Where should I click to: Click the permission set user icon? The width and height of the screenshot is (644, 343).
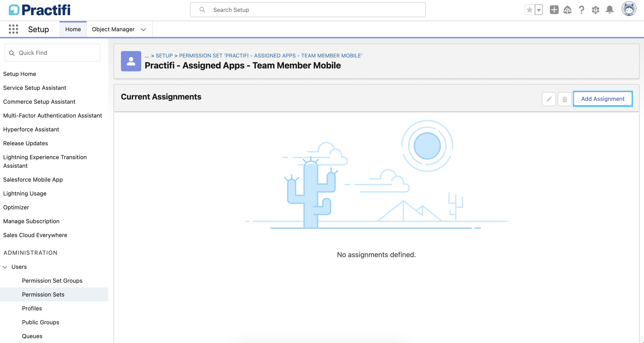point(131,61)
